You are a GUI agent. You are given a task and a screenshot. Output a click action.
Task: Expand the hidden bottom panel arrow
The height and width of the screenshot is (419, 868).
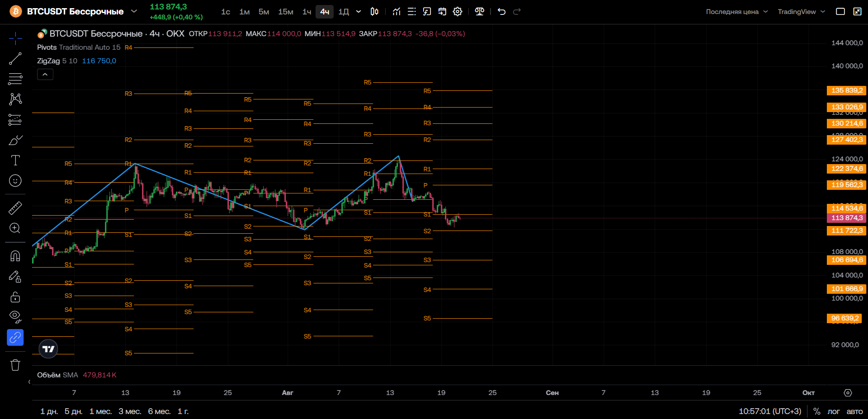click(29, 382)
